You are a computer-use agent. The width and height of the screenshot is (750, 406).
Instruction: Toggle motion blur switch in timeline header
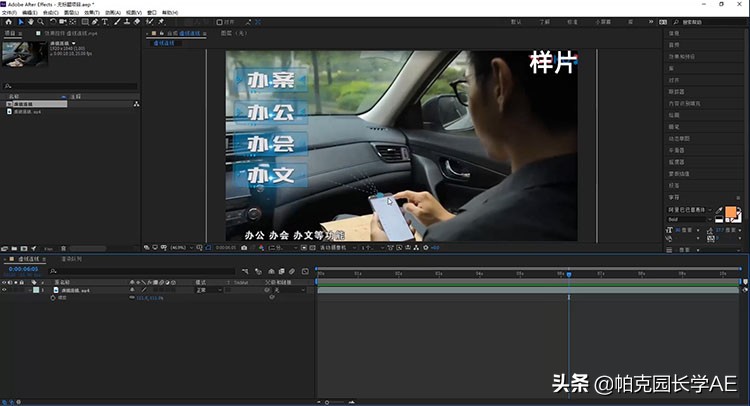click(292, 272)
